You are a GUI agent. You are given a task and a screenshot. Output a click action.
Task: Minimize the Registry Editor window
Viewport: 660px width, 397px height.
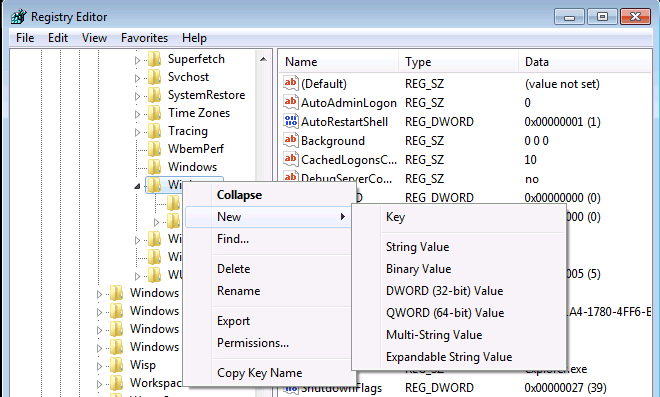coord(570,17)
